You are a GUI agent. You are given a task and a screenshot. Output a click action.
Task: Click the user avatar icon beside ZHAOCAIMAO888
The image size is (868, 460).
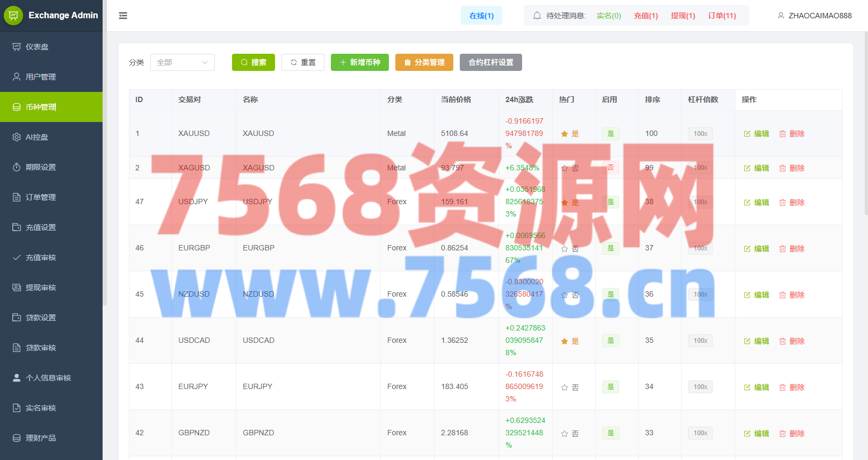[781, 16]
